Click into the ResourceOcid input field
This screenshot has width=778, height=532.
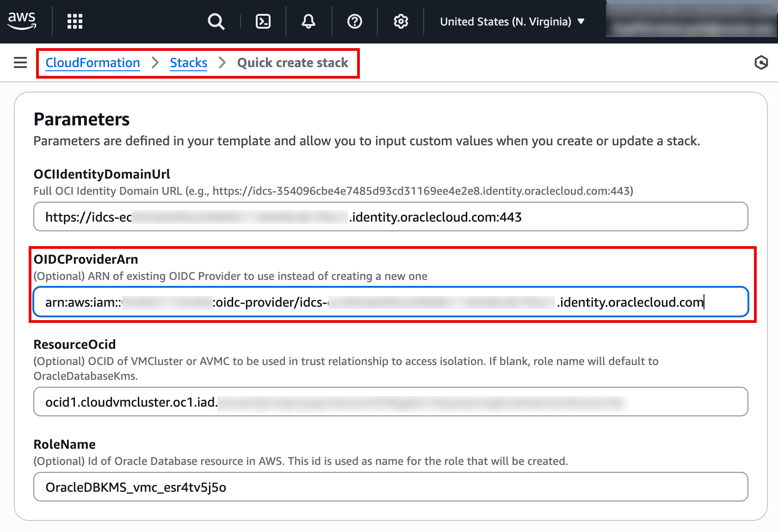point(391,402)
